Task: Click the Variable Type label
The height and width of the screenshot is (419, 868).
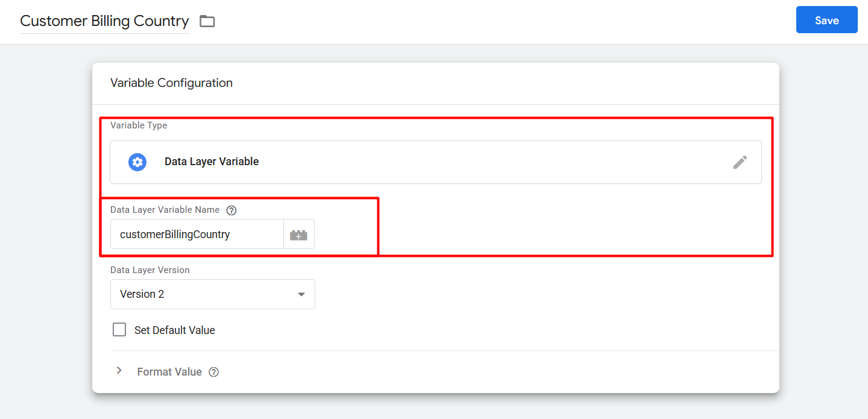Action: pos(139,125)
